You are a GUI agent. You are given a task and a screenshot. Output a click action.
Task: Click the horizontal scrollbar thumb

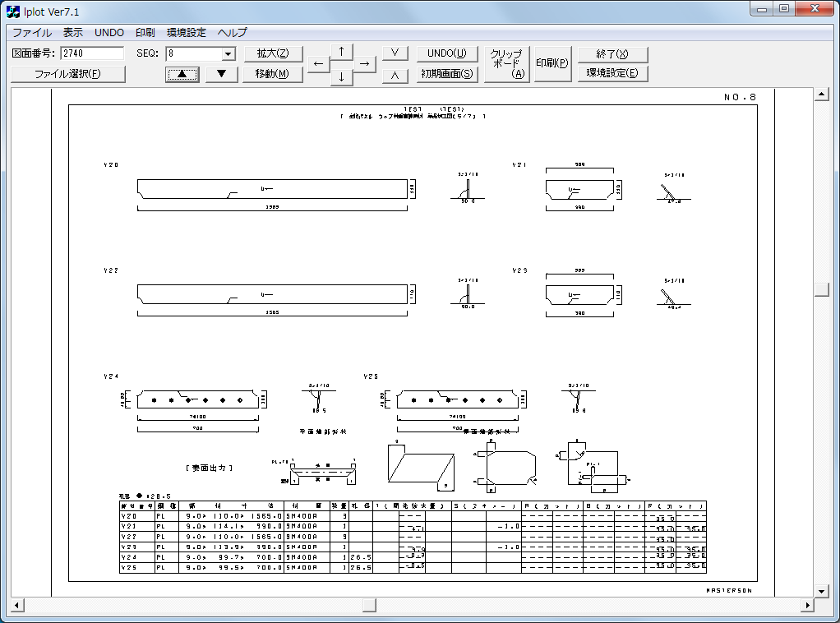[369, 606]
